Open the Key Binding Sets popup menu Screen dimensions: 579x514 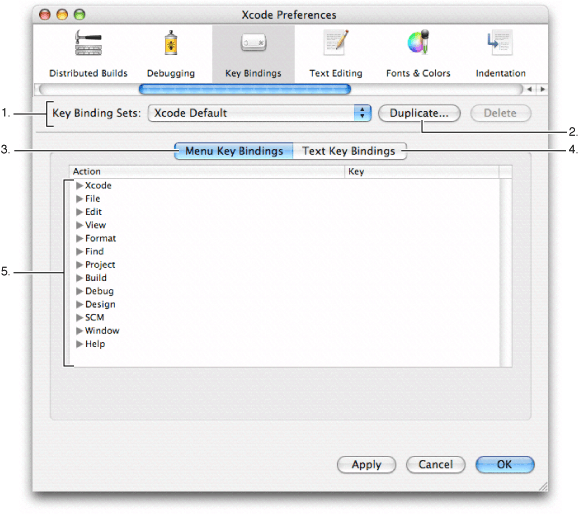[260, 113]
